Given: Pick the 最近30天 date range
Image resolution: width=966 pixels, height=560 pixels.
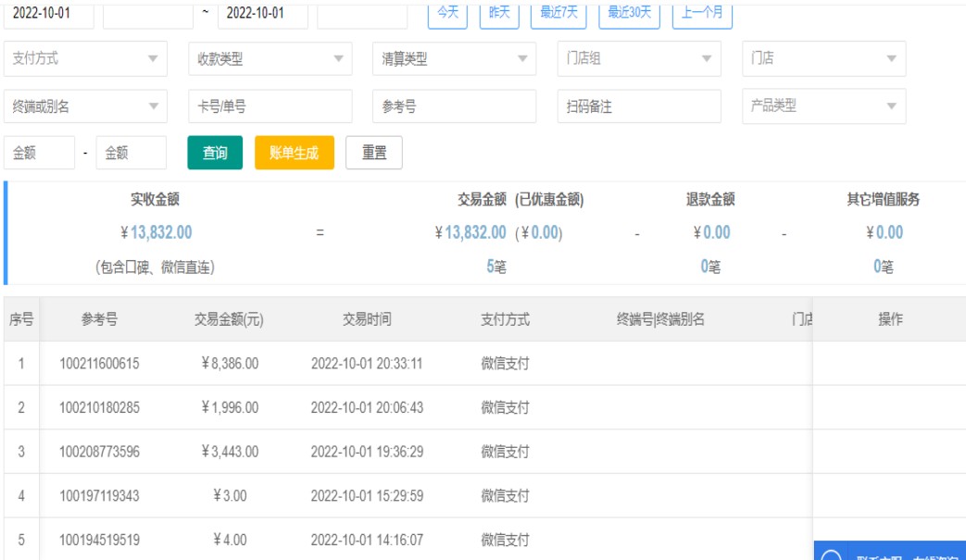Looking at the screenshot, I should point(629,13).
